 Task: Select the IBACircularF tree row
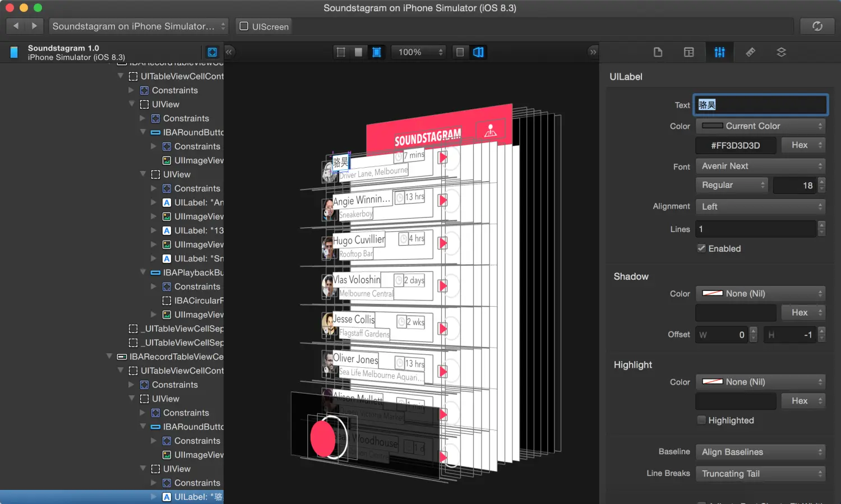(112, 300)
